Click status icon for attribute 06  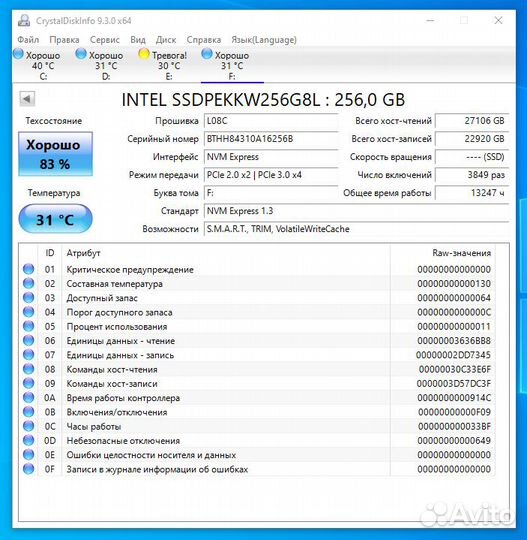(x=29, y=341)
